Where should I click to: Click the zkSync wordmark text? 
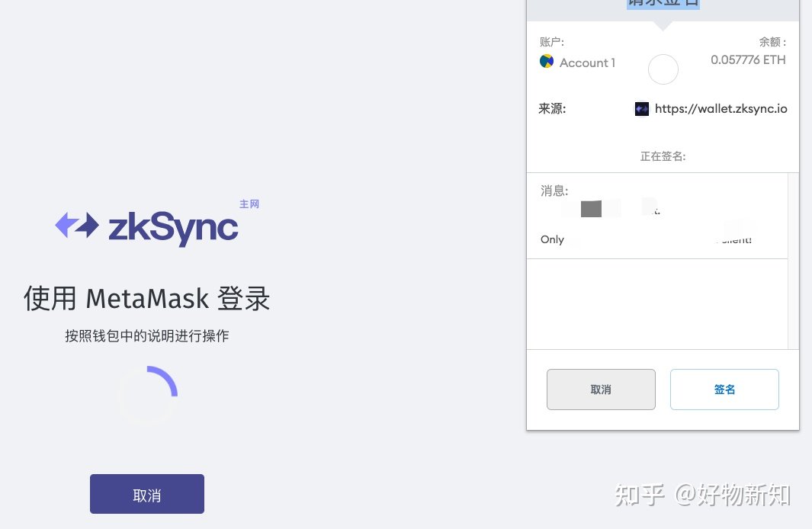[x=173, y=227]
